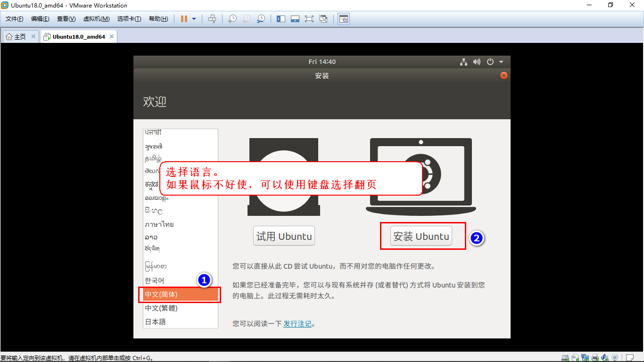The width and height of the screenshot is (644, 362).
Task: Select සිංහල in the language list
Action: [x=181, y=211]
